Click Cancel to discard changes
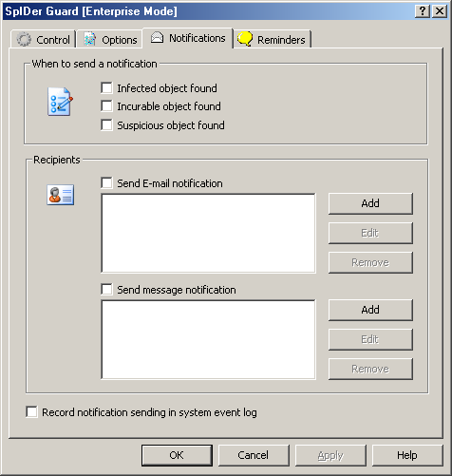Image resolution: width=452 pixels, height=476 pixels. coord(254,455)
